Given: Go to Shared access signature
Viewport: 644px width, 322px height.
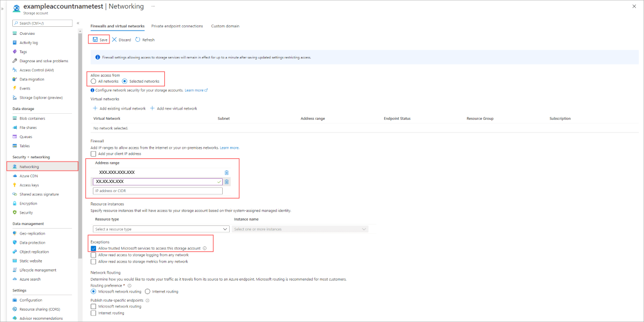Looking at the screenshot, I should [39, 194].
